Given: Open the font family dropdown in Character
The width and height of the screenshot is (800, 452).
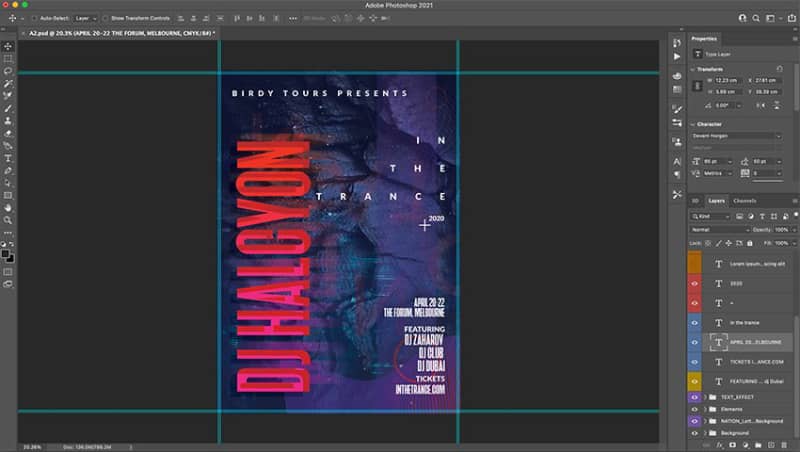Looking at the screenshot, I should (x=736, y=136).
